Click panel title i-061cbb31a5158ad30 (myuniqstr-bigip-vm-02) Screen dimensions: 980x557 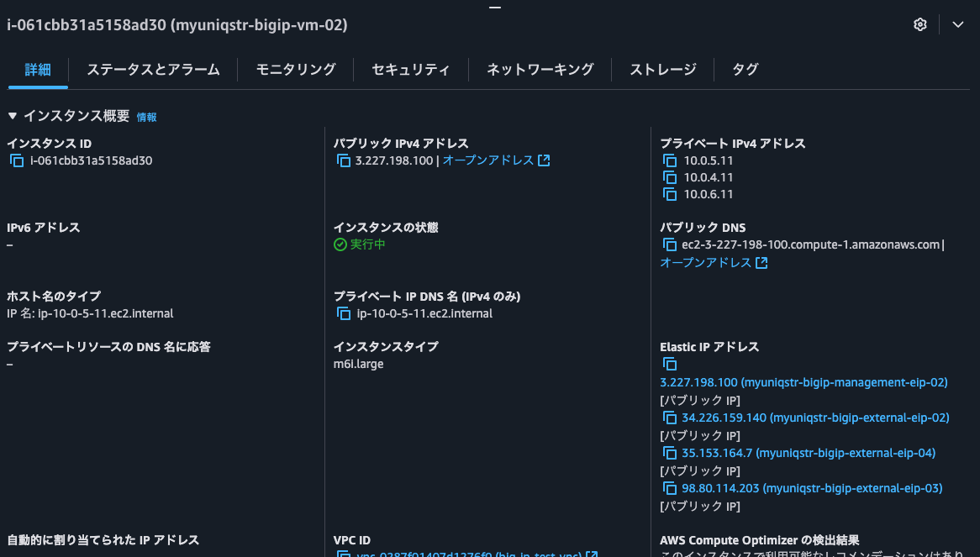177,25
